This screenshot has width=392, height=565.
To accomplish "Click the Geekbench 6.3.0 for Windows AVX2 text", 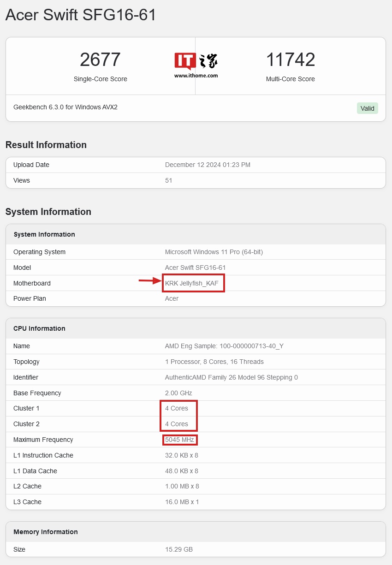I will click(x=65, y=107).
